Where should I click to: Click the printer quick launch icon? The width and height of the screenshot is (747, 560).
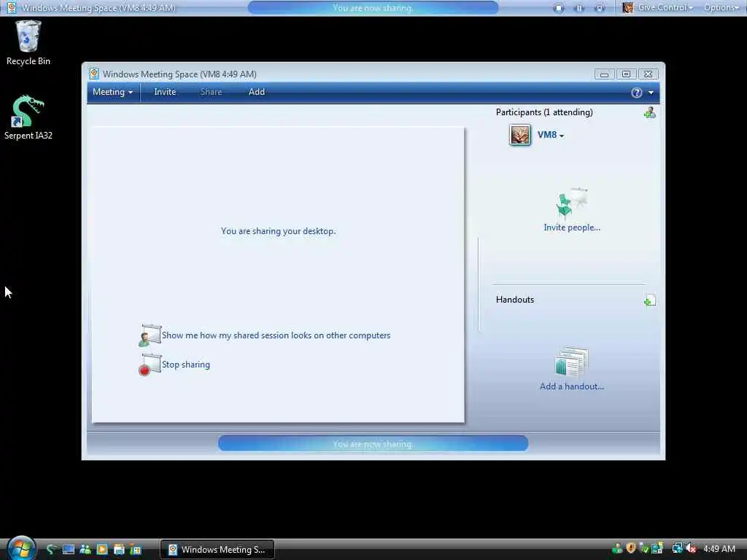(x=119, y=550)
